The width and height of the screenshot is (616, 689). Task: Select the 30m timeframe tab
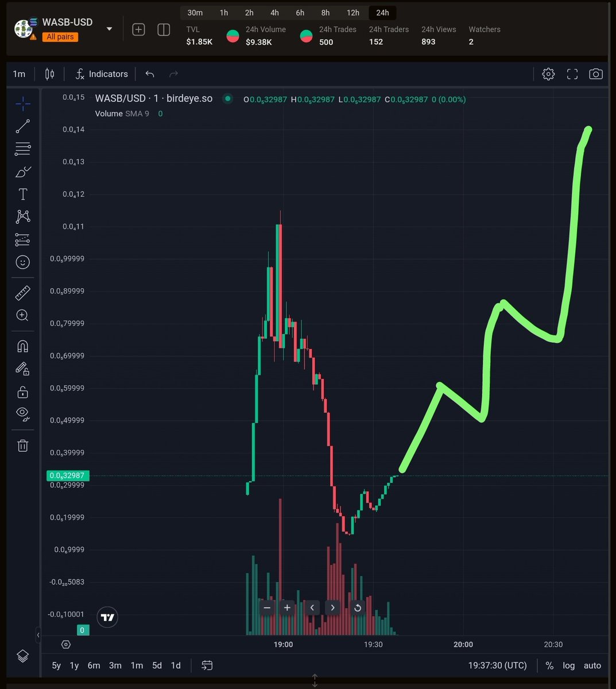click(x=195, y=13)
